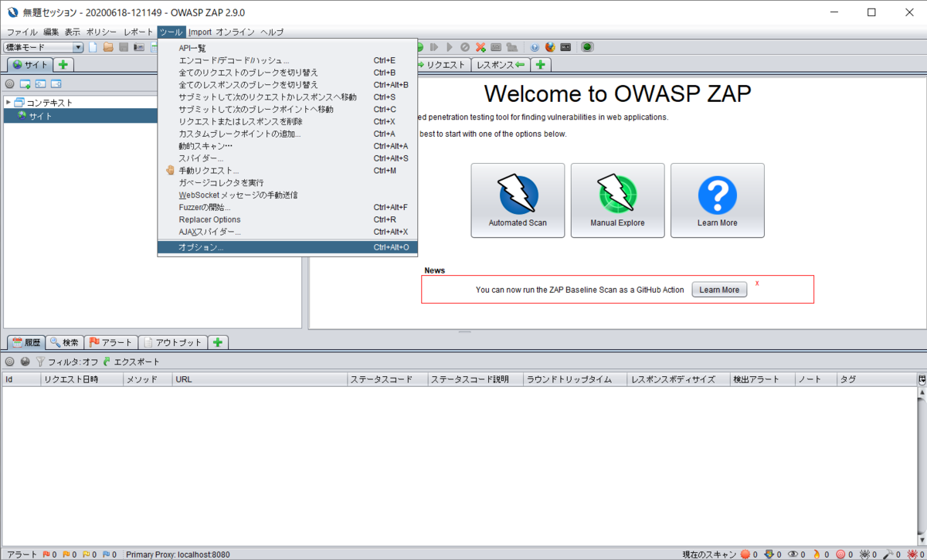Viewport: 927px width, 560px height.
Task: Choose Fuzzerの開始... menu entry
Action: tap(287, 207)
